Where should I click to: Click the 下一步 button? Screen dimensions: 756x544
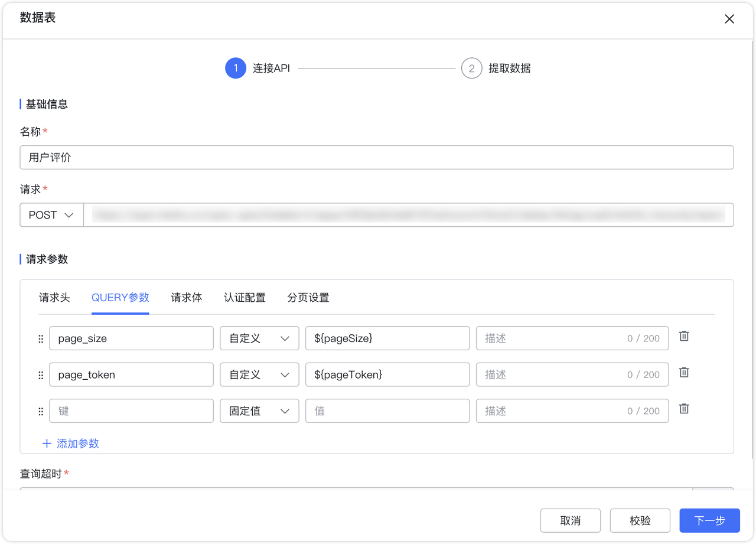pyautogui.click(x=709, y=520)
